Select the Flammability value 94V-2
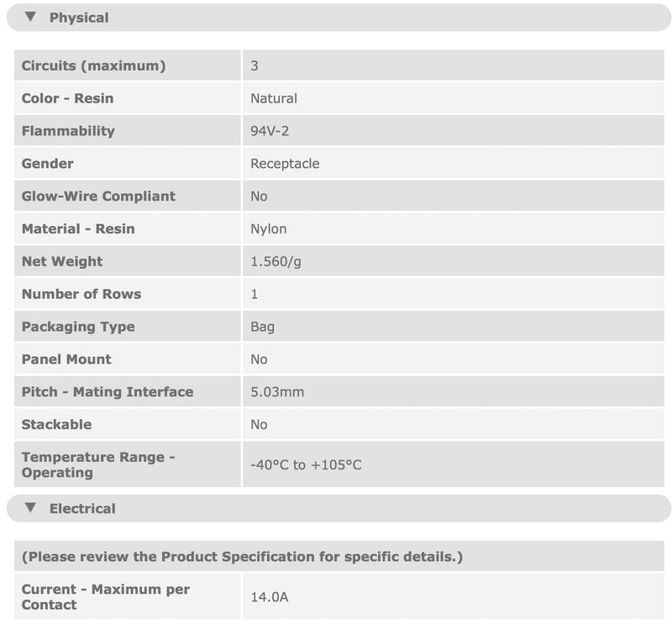This screenshot has height=624, width=672. coord(270,131)
